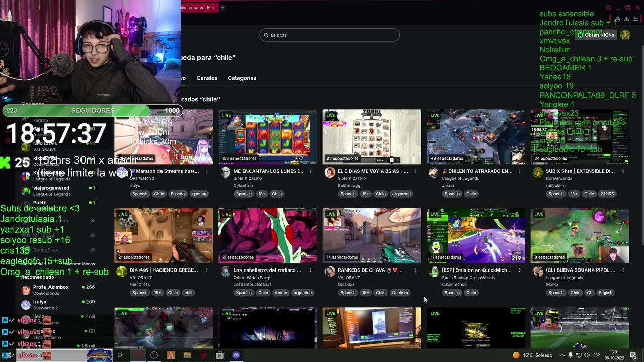Open options for Maratón de Streams card

207,171
